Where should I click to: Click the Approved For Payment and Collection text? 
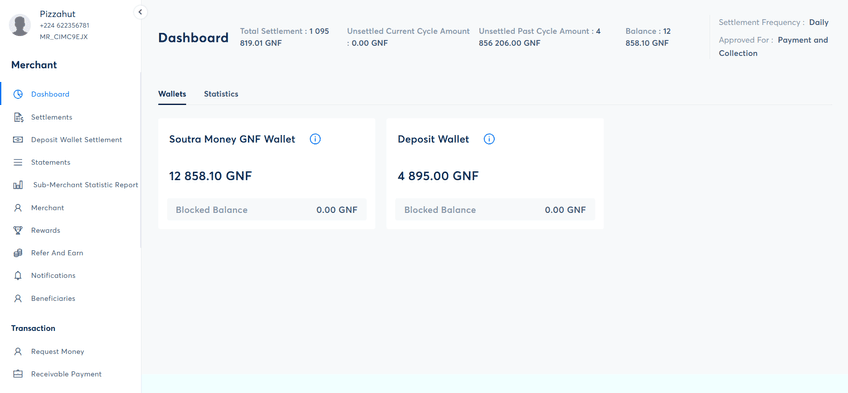click(773, 46)
